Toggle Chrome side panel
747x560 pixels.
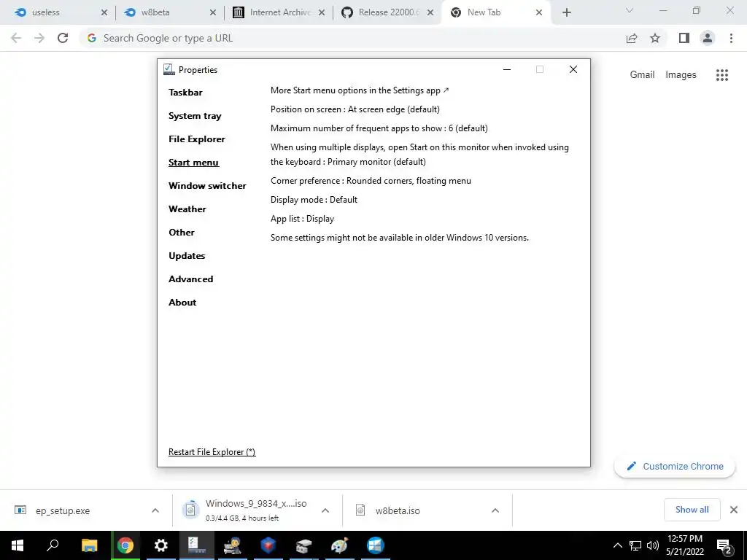[x=684, y=38]
